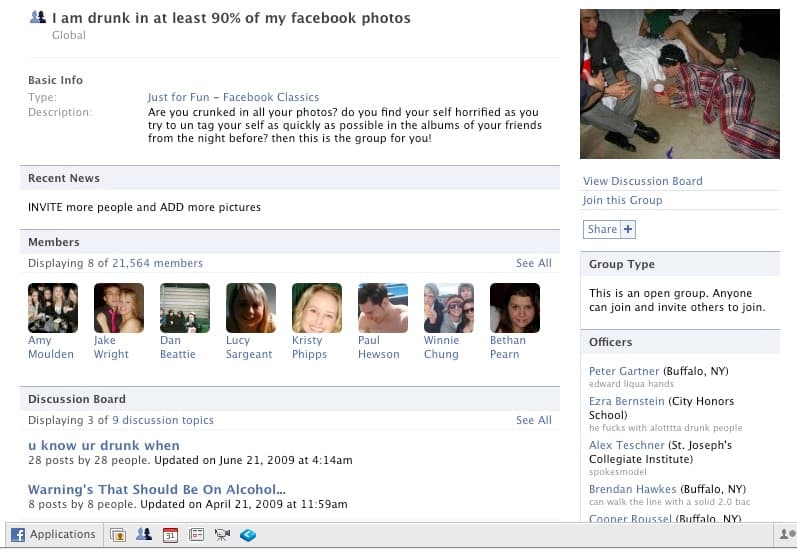This screenshot has height=549, width=797.
Task: Click See All in Discussion Board section
Action: click(534, 420)
